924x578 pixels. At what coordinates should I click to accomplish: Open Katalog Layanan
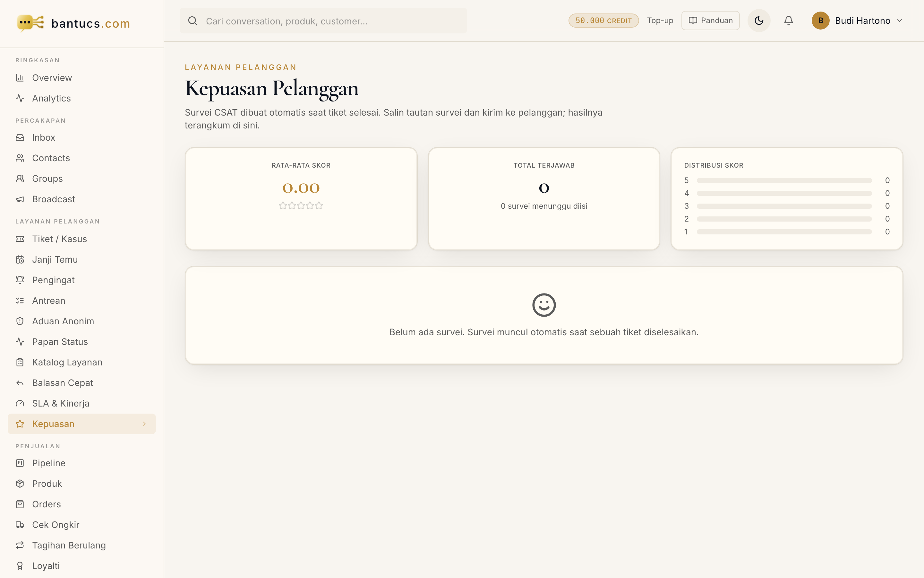click(82, 363)
